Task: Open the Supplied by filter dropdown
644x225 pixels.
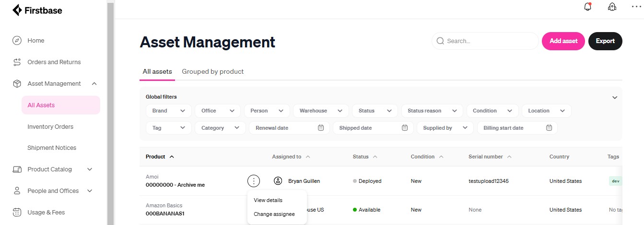Action: (x=445, y=128)
